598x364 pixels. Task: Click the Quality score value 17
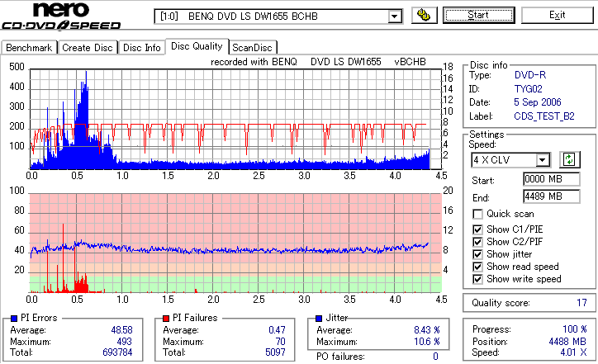[581, 303]
